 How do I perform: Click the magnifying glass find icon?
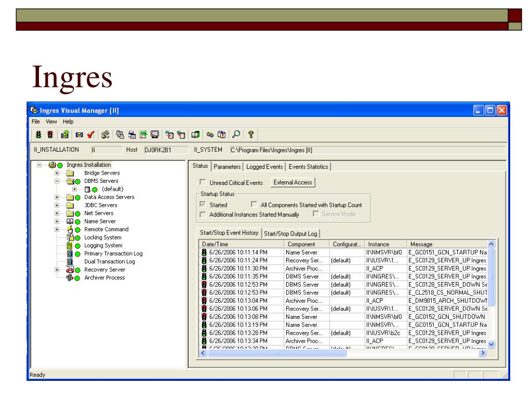(236, 135)
